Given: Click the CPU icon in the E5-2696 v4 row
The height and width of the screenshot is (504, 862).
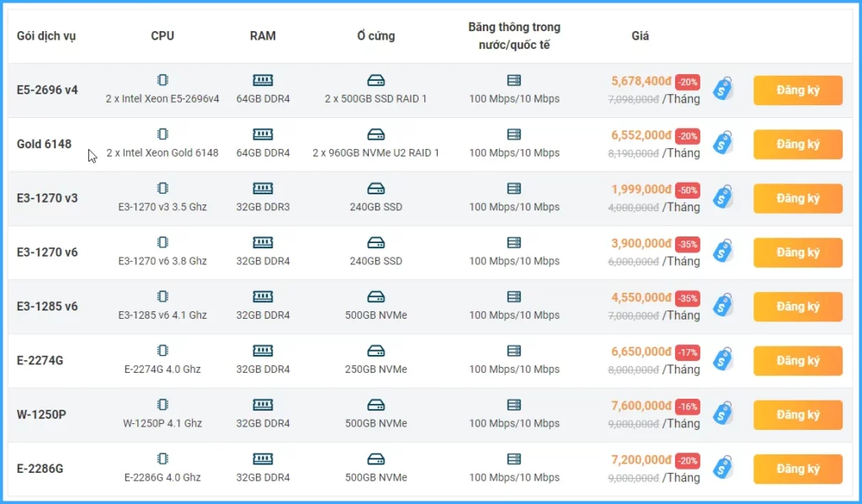Looking at the screenshot, I should click(162, 78).
